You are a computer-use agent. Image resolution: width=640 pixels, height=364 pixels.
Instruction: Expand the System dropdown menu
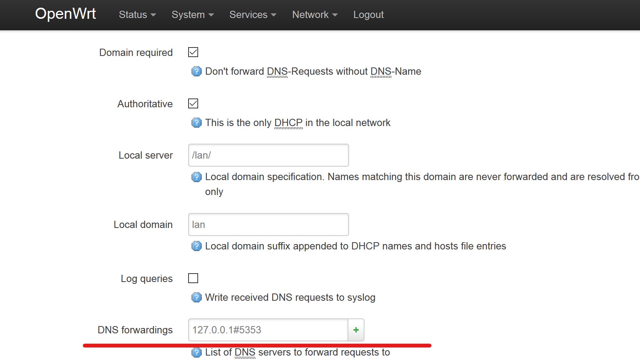pyautogui.click(x=192, y=15)
